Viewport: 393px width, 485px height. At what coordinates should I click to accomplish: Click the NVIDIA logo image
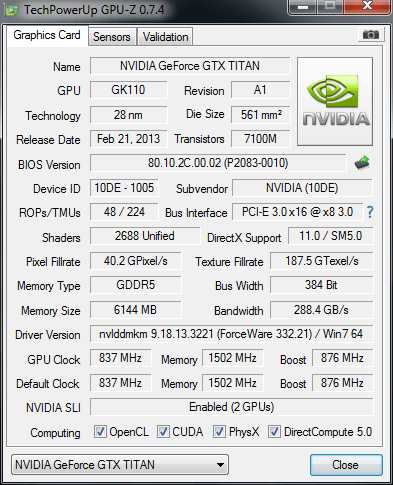(x=335, y=101)
